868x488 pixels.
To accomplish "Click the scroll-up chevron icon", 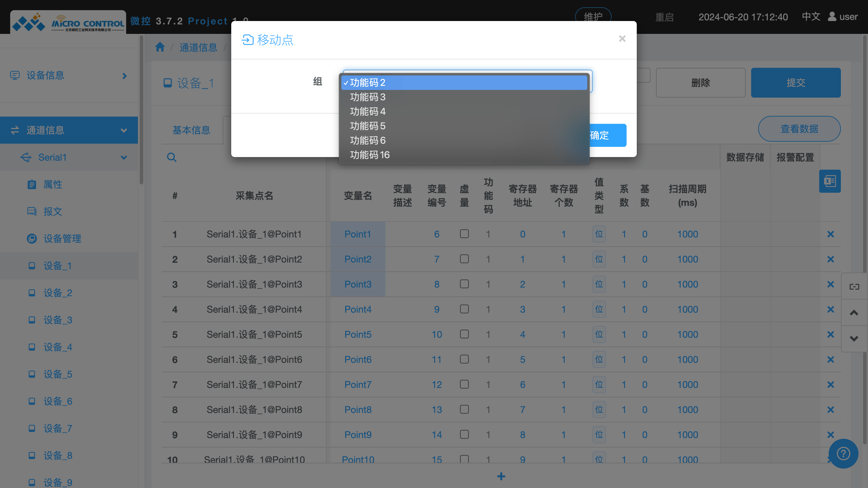I will [x=854, y=313].
